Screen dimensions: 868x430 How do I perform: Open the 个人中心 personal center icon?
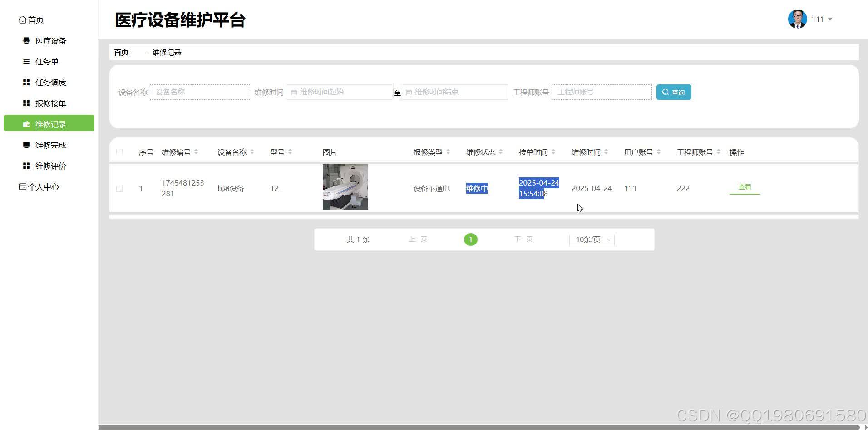pyautogui.click(x=22, y=186)
